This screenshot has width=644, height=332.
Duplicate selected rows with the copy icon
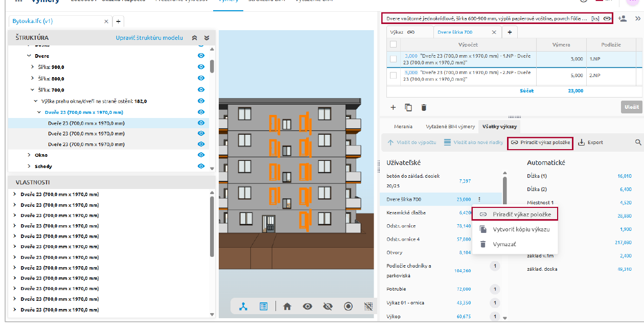click(x=408, y=107)
